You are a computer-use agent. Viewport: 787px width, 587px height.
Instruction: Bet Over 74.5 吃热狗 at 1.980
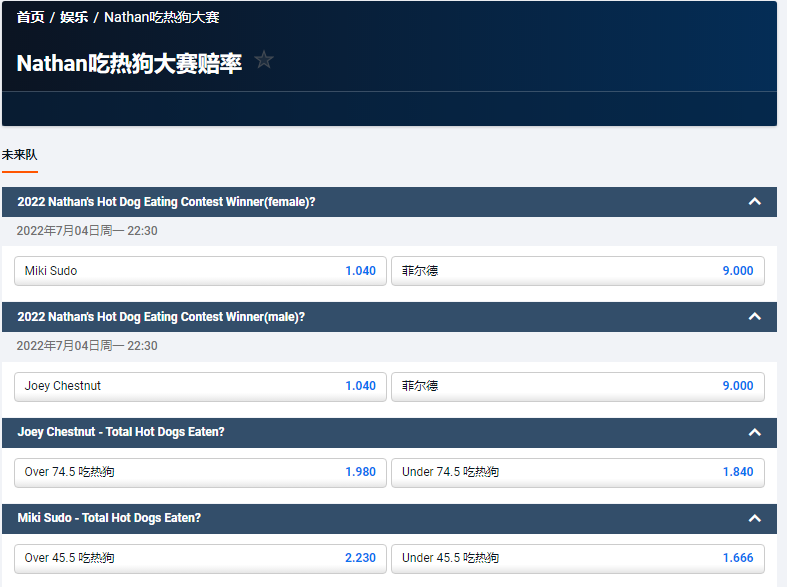200,472
